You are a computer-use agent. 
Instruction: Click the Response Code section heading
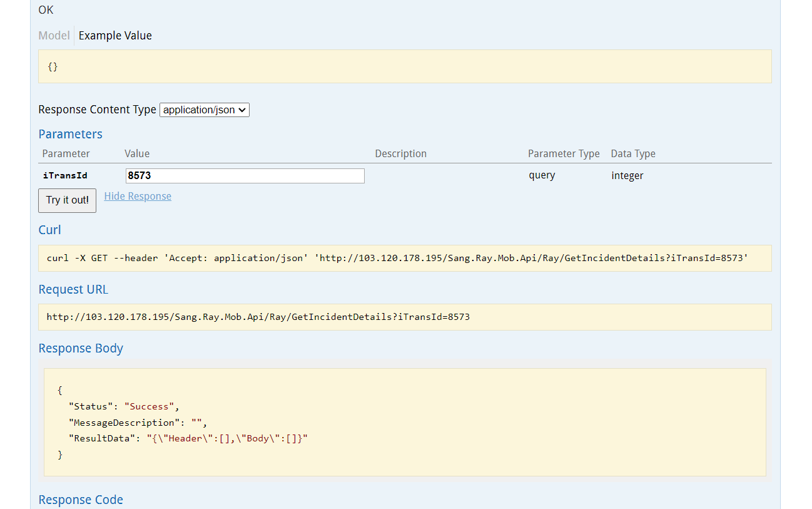pos(81,500)
